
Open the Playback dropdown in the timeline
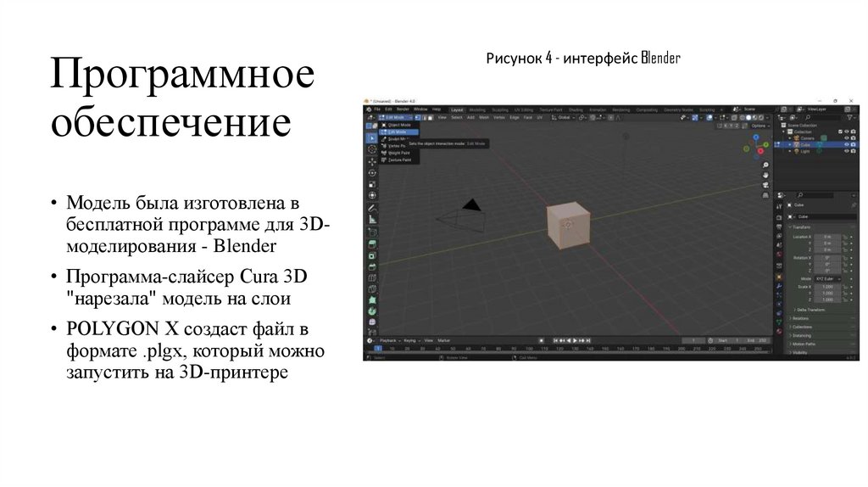point(389,341)
